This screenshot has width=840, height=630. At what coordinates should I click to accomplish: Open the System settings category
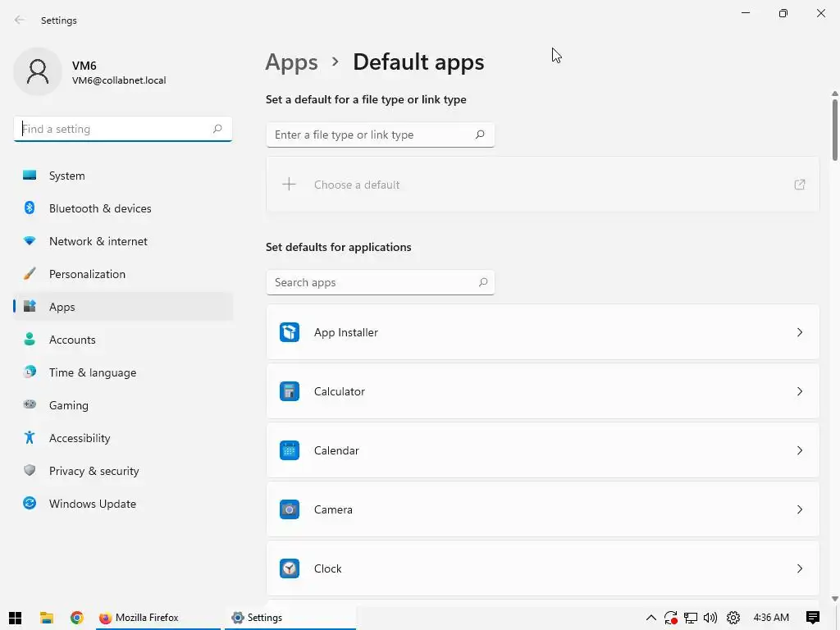click(x=66, y=176)
